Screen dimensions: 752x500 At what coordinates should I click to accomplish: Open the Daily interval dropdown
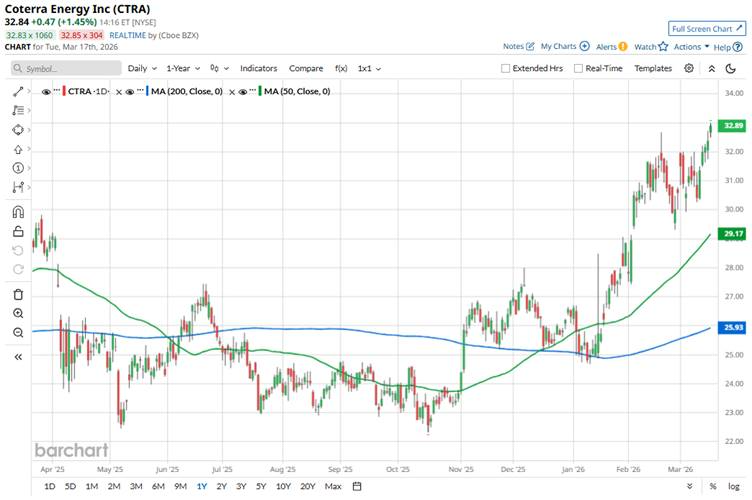pos(141,68)
